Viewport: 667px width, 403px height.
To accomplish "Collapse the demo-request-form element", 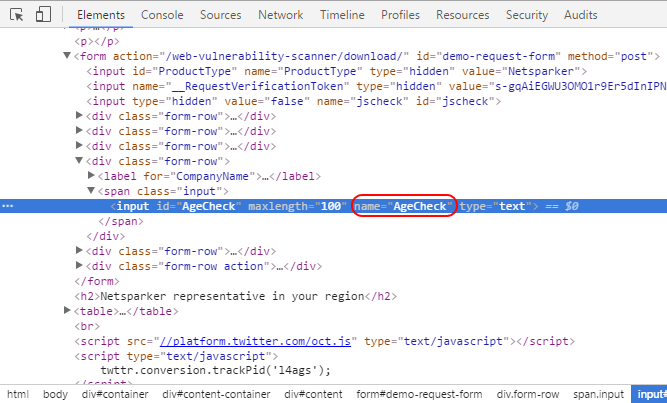I will pos(68,56).
